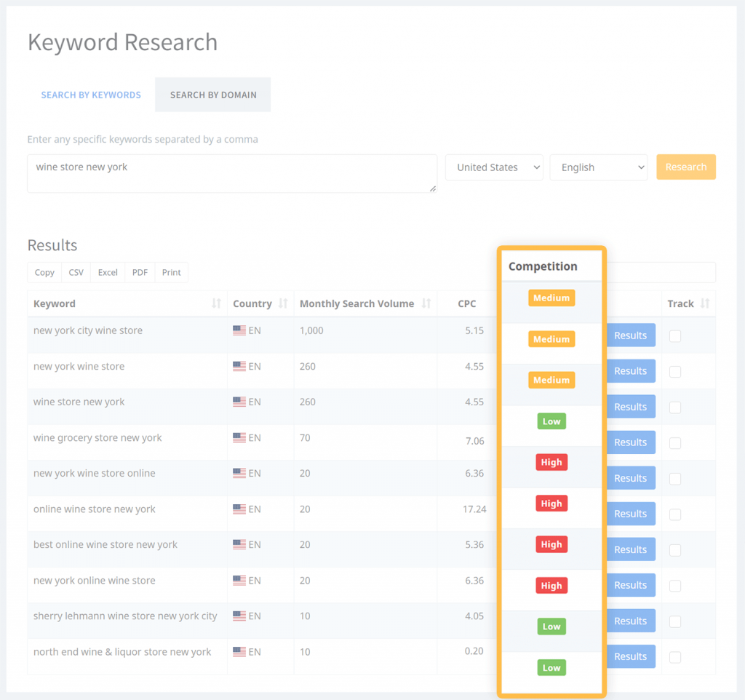Click Medium badge for wine store new york row
Image resolution: width=745 pixels, height=700 pixels.
(551, 380)
